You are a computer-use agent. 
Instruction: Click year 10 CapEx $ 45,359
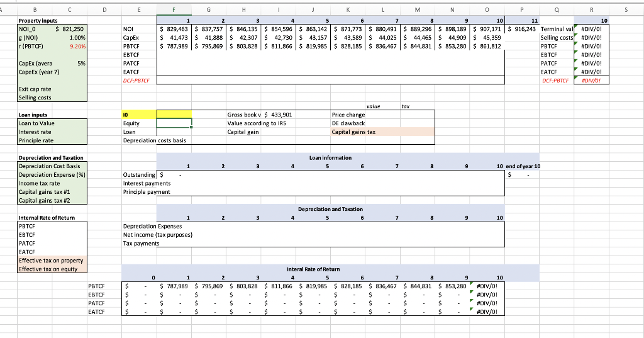[x=487, y=37]
